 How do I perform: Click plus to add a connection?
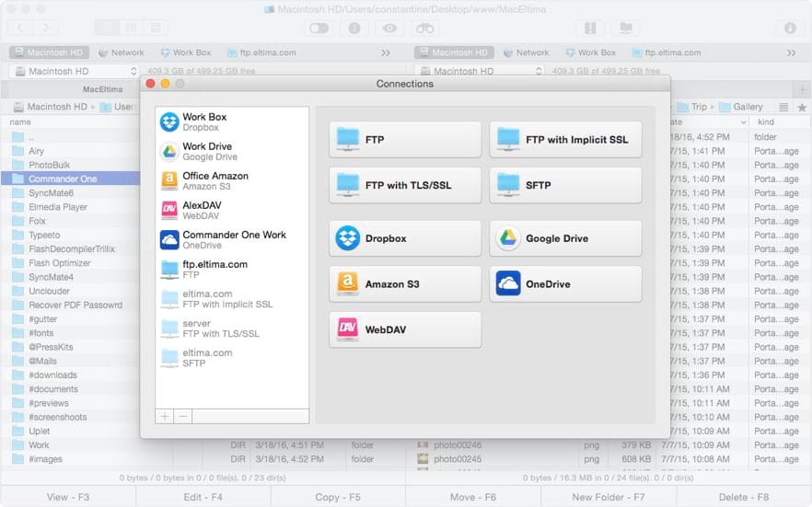tap(165, 417)
